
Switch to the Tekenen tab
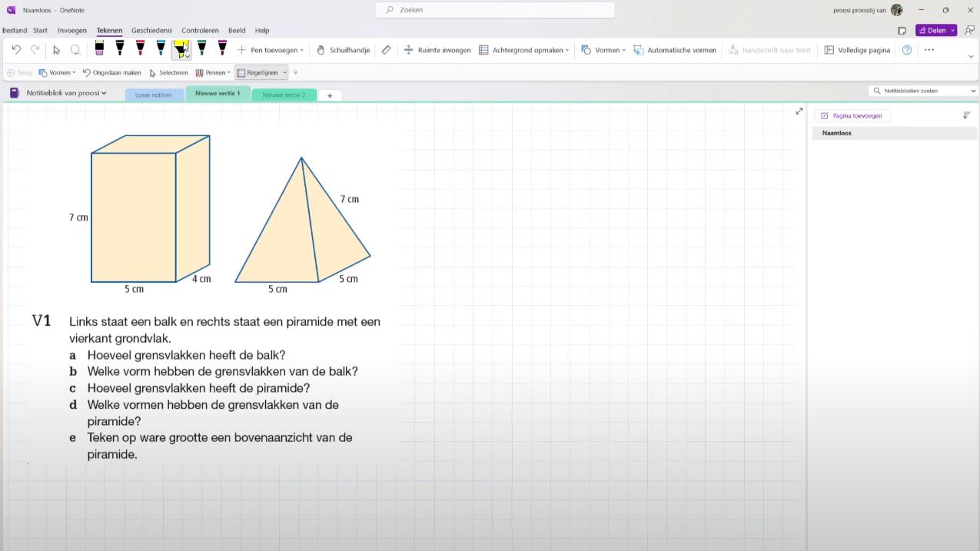(x=109, y=31)
